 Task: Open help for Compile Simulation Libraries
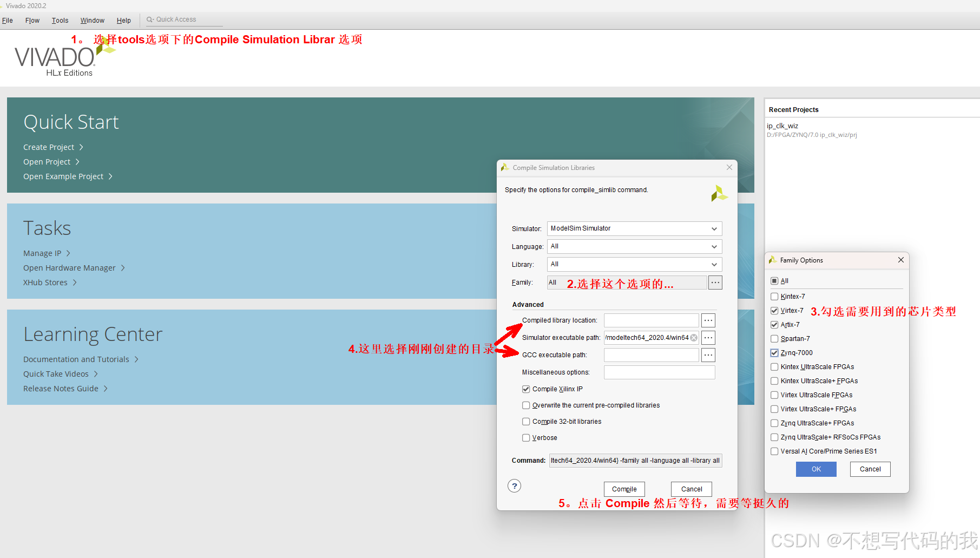click(515, 486)
